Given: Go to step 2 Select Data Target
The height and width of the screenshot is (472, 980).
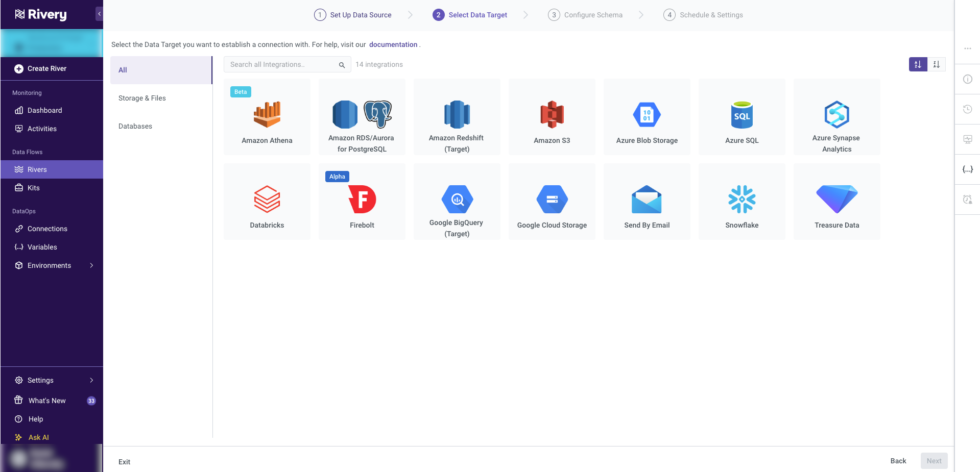Looking at the screenshot, I should 470,15.
